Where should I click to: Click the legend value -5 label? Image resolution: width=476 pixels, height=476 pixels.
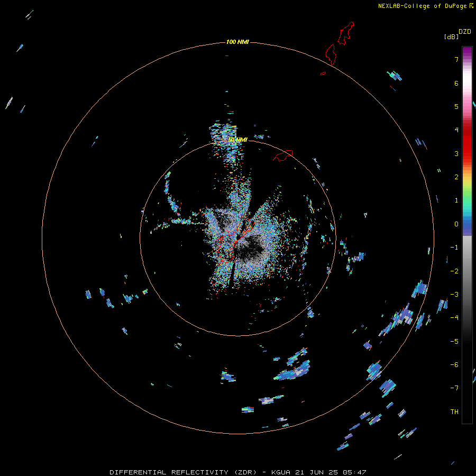click(454, 342)
